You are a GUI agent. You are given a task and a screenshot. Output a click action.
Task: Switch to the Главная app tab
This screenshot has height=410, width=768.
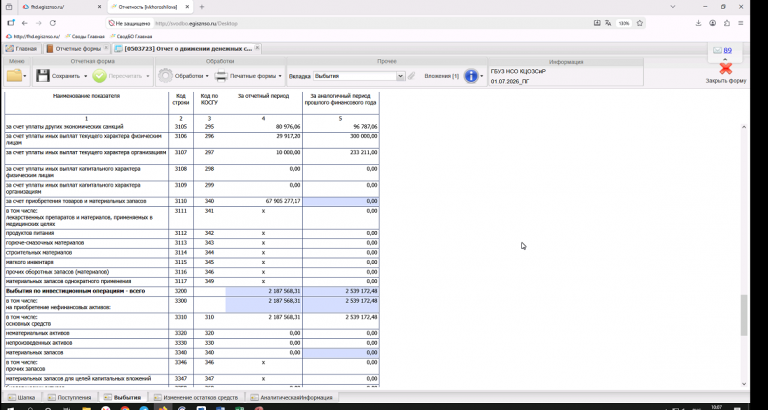click(21, 48)
